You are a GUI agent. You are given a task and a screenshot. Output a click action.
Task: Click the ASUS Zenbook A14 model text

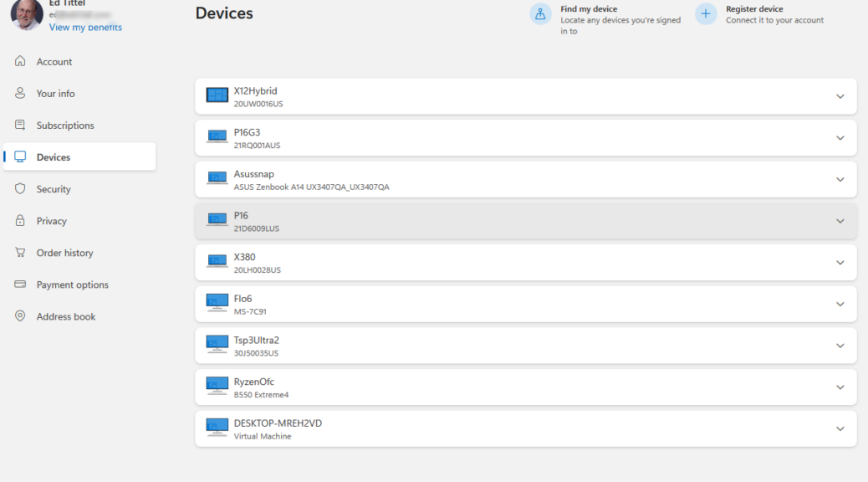pyautogui.click(x=311, y=187)
